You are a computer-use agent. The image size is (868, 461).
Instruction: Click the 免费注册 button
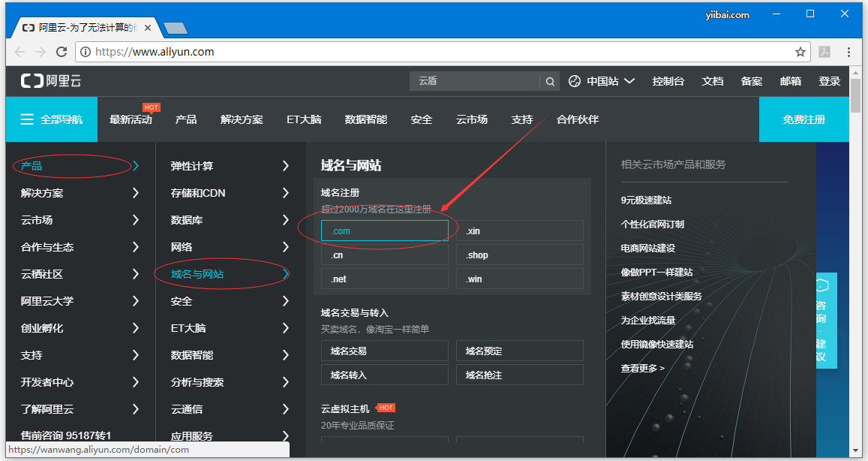tap(803, 119)
